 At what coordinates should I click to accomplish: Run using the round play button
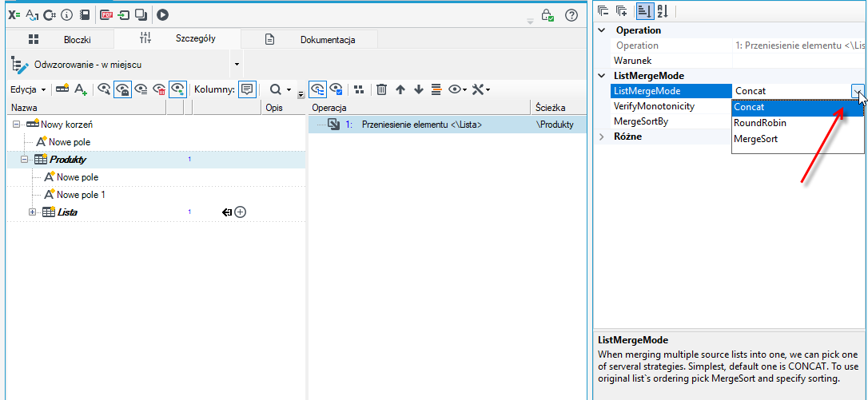(x=162, y=15)
